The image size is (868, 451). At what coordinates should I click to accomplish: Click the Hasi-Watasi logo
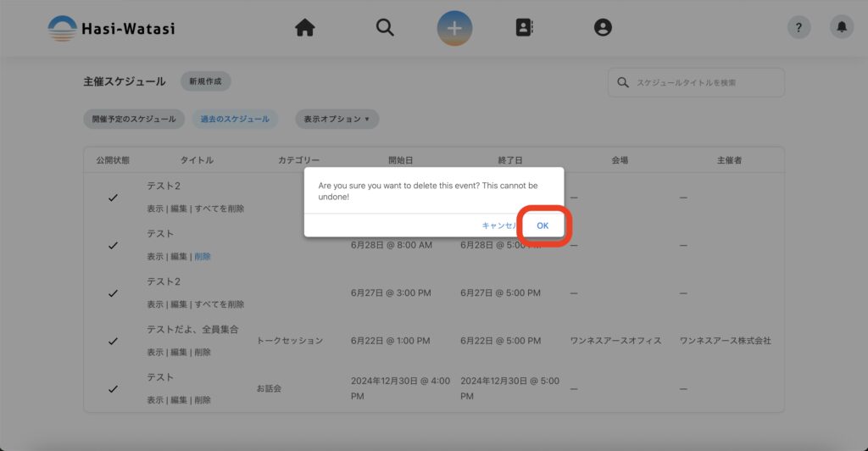pyautogui.click(x=111, y=28)
